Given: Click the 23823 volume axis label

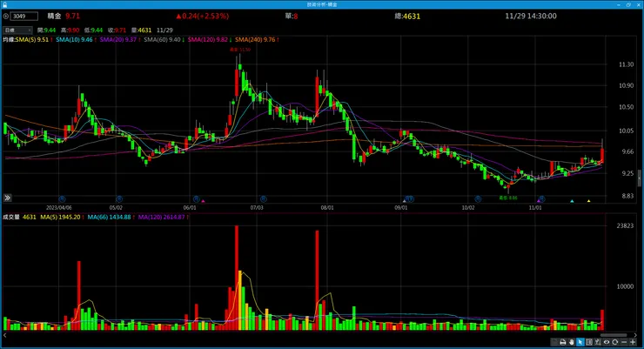Looking at the screenshot, I should 625,225.
